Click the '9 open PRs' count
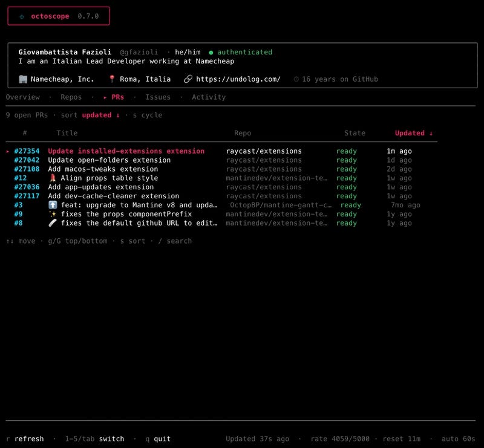The width and height of the screenshot is (484, 448). [27, 115]
